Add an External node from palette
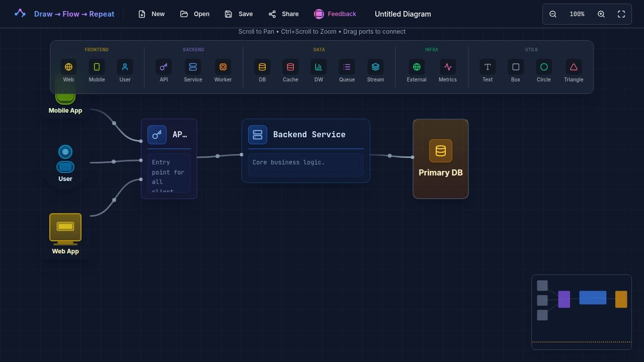Image resolution: width=644 pixels, height=362 pixels. pos(417,71)
